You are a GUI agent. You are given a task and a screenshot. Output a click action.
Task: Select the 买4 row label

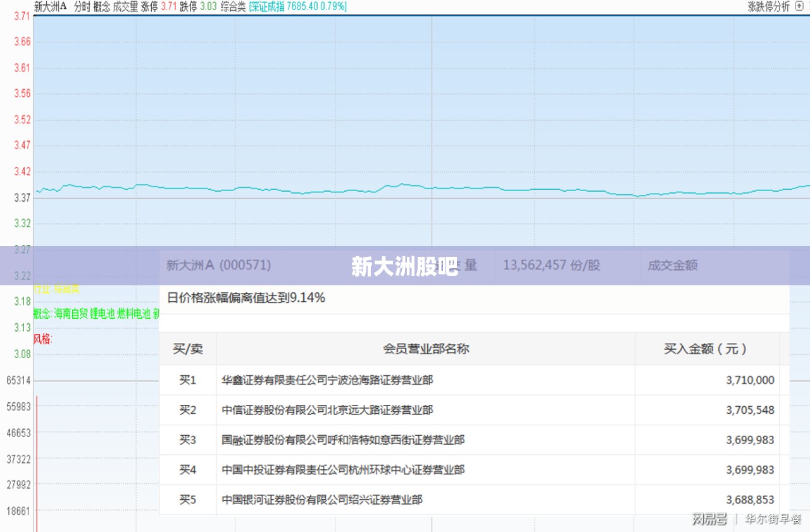click(188, 470)
